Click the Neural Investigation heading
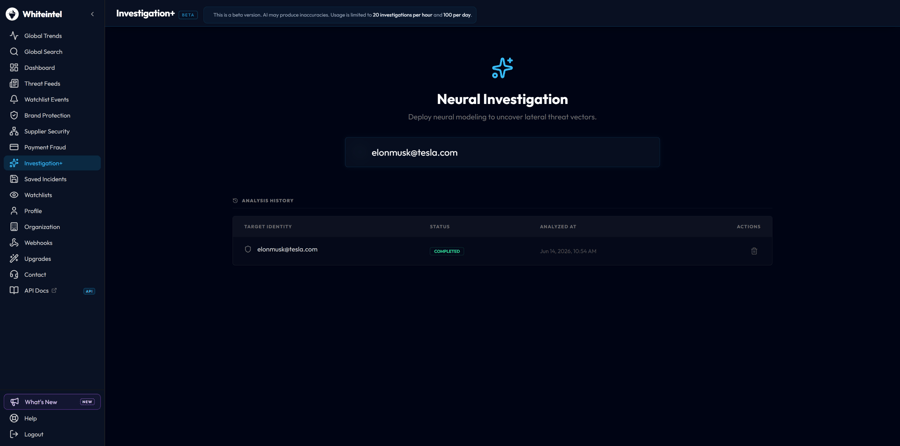 tap(502, 99)
